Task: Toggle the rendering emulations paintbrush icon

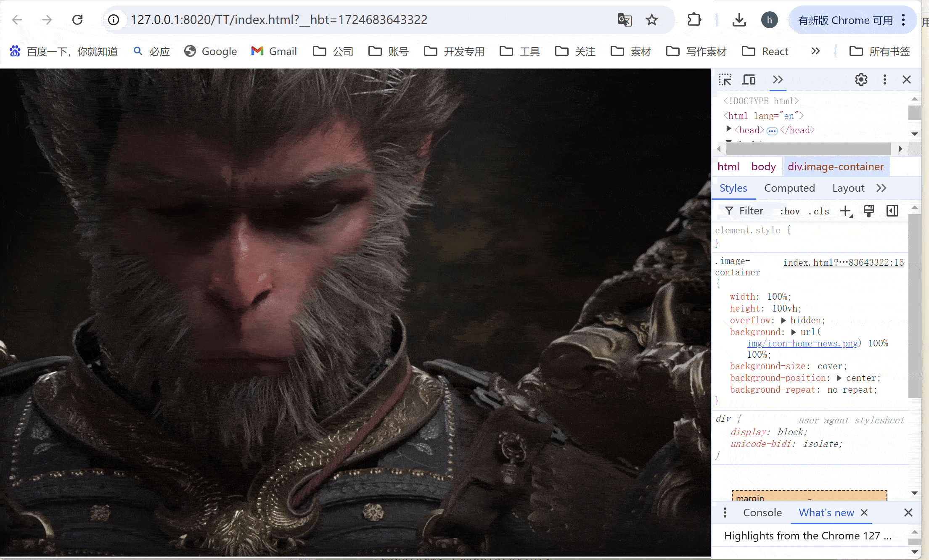Action: [x=868, y=211]
